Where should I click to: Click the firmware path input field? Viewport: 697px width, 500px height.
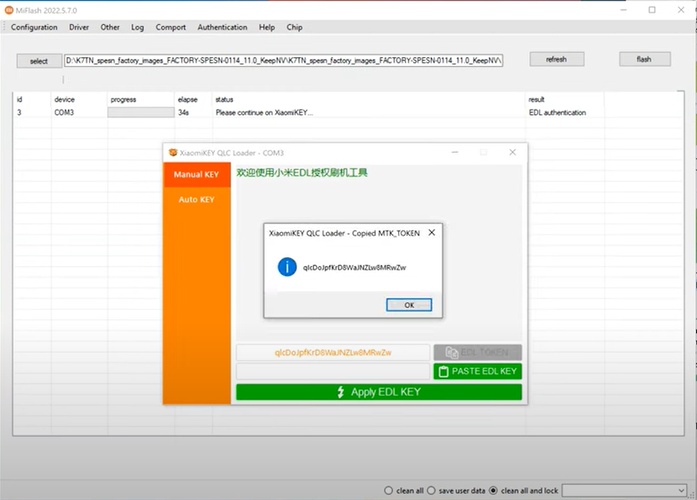284,60
